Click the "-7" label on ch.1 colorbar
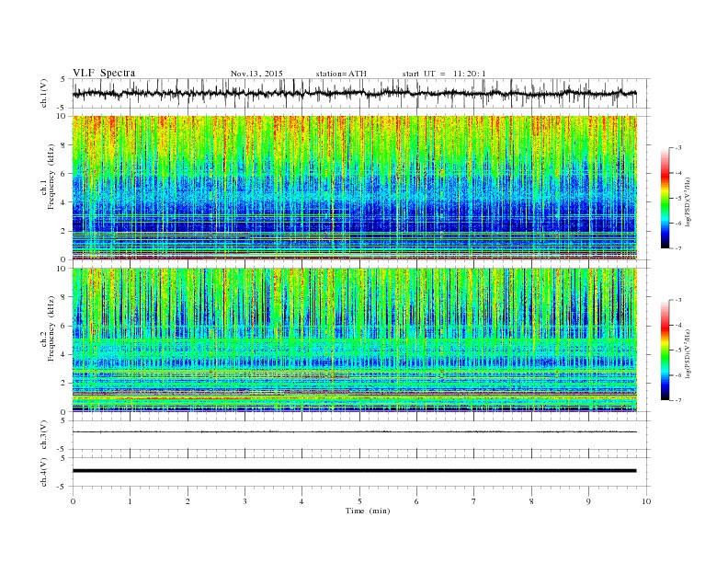The width and height of the screenshot is (728, 563). [677, 248]
